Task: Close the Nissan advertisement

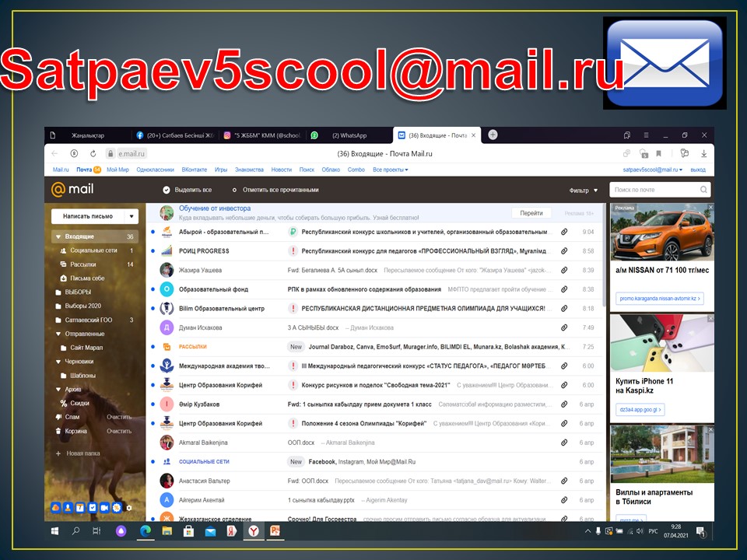Action: point(710,207)
